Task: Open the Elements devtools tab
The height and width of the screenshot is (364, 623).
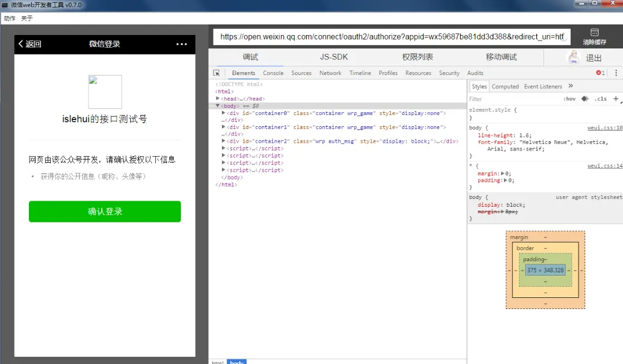Action: coord(244,73)
